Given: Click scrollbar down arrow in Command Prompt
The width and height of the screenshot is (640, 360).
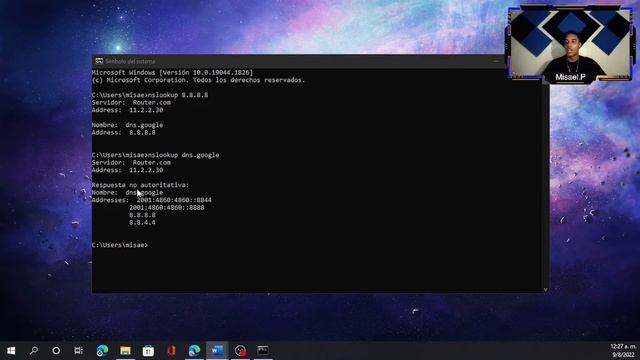Looking at the screenshot, I should tap(545, 289).
